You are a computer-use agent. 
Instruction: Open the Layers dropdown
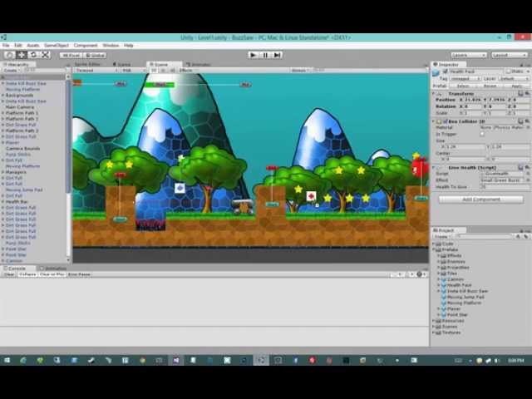tap(469, 55)
